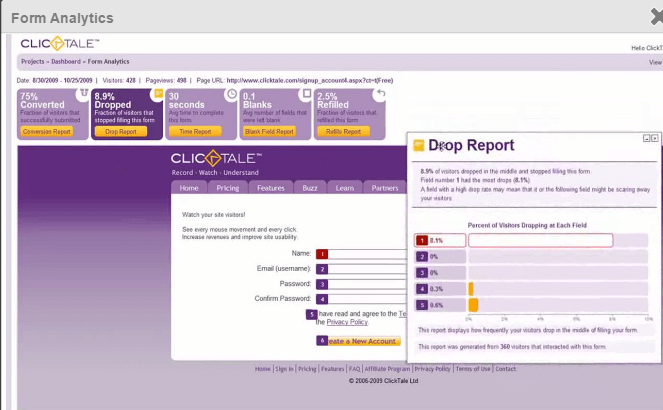The image size is (663, 410).
Task: Click the 75% Converted card title
Action: pos(42,101)
